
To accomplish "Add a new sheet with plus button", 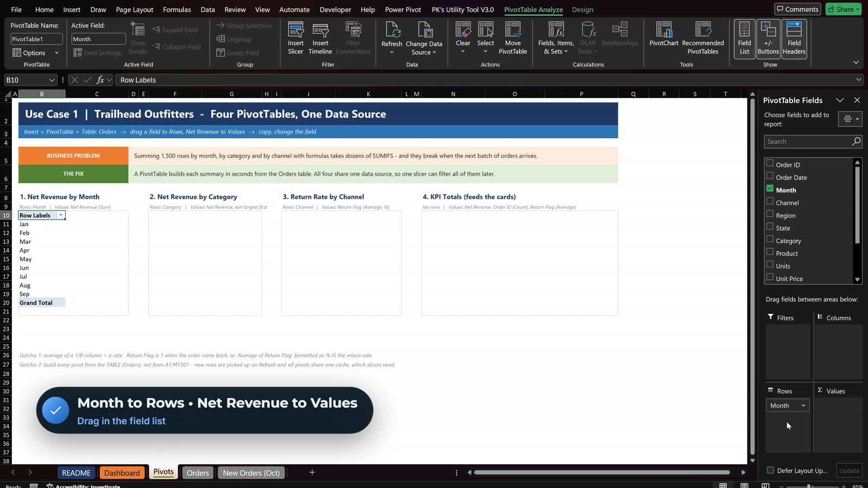I will (x=312, y=472).
